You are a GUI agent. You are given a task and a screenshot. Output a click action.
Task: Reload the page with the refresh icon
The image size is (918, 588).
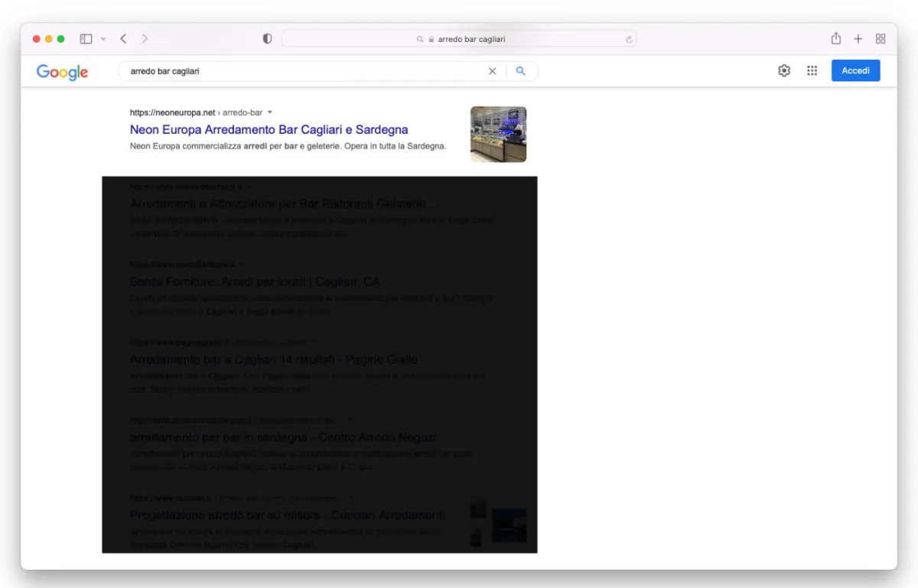click(x=629, y=39)
